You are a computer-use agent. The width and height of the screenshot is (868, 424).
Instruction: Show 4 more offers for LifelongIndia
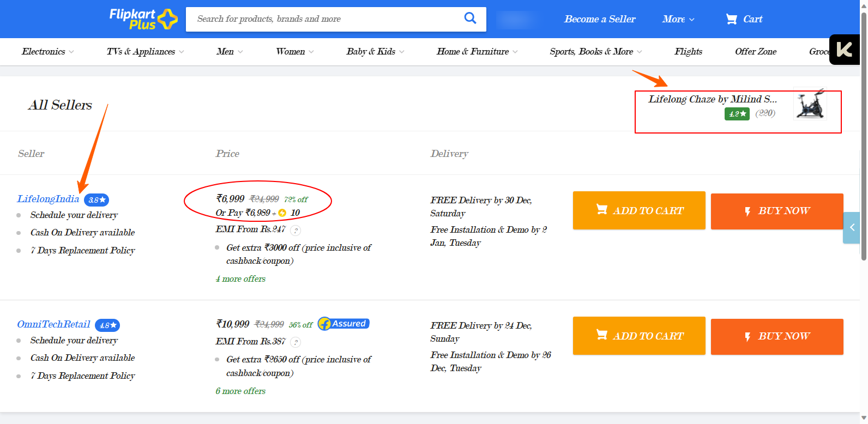240,279
